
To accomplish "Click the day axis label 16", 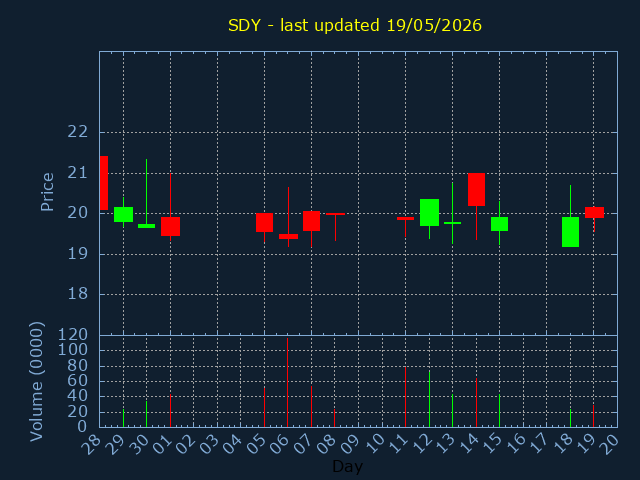I will 515,444.
